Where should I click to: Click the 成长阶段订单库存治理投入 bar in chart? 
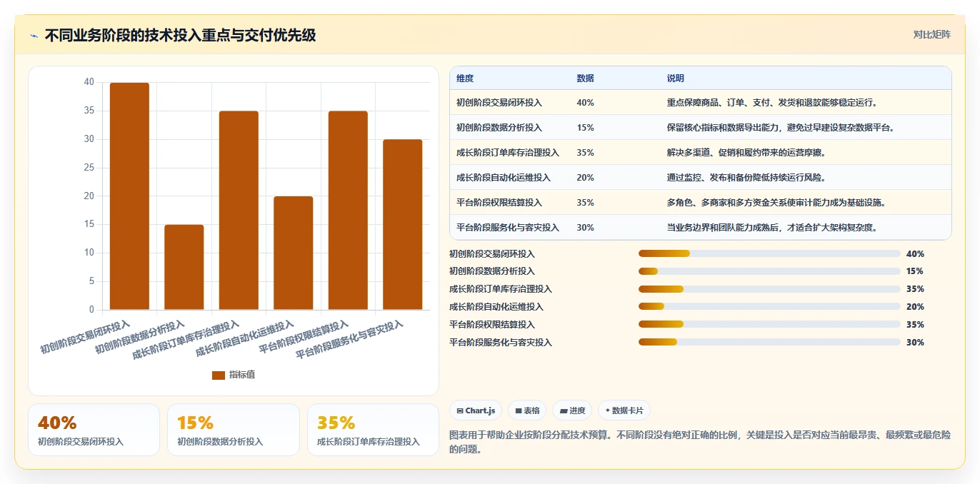(239, 211)
